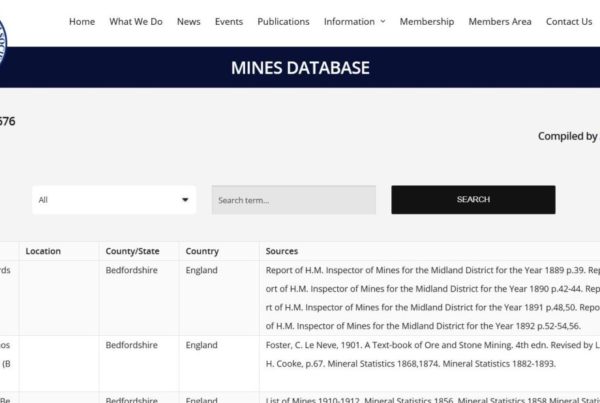
Task: Click the SEARCH button
Action: [x=473, y=200]
